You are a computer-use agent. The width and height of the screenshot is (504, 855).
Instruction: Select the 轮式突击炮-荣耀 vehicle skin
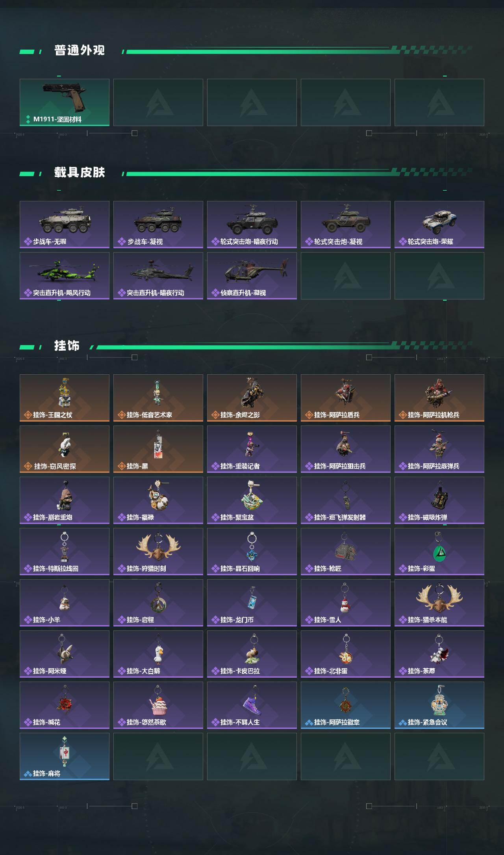(439, 225)
